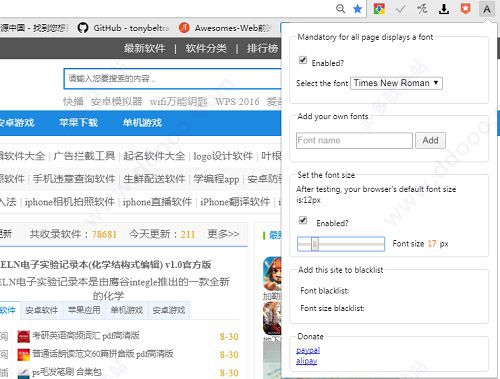Viewport: 500px width, 379px height.
Task: Open the paypal donate link
Action: (308, 350)
